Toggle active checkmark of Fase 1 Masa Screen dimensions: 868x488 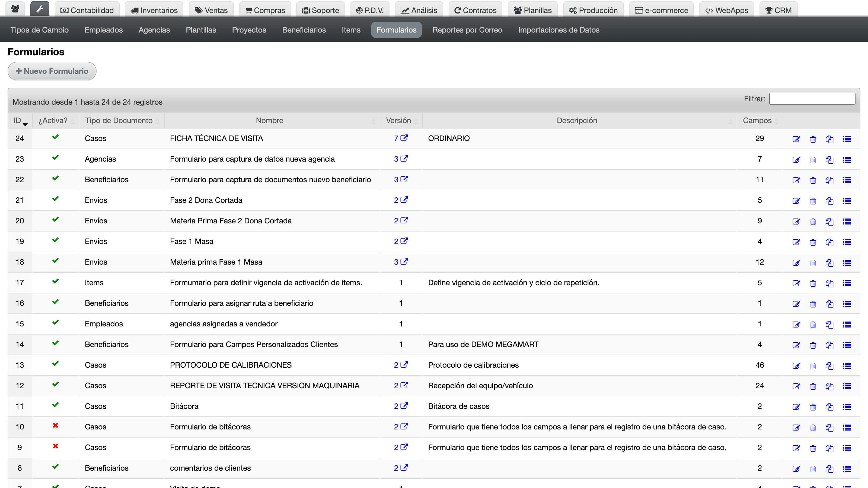[56, 240]
